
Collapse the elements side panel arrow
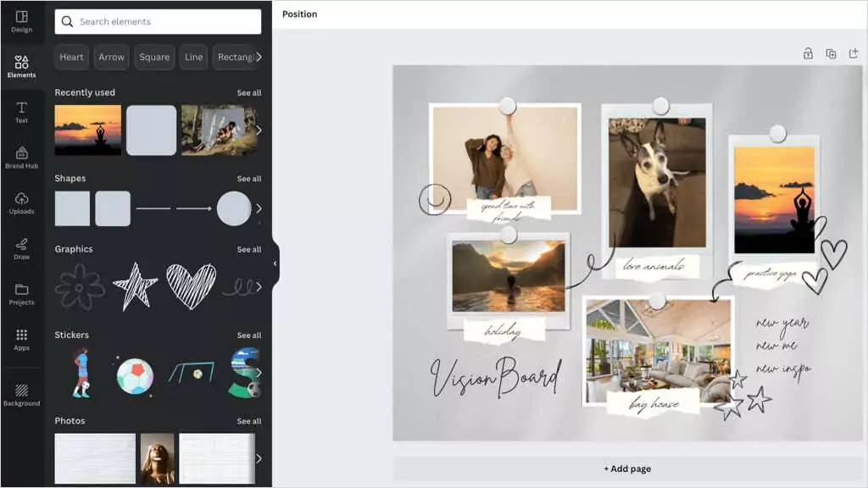click(x=275, y=263)
